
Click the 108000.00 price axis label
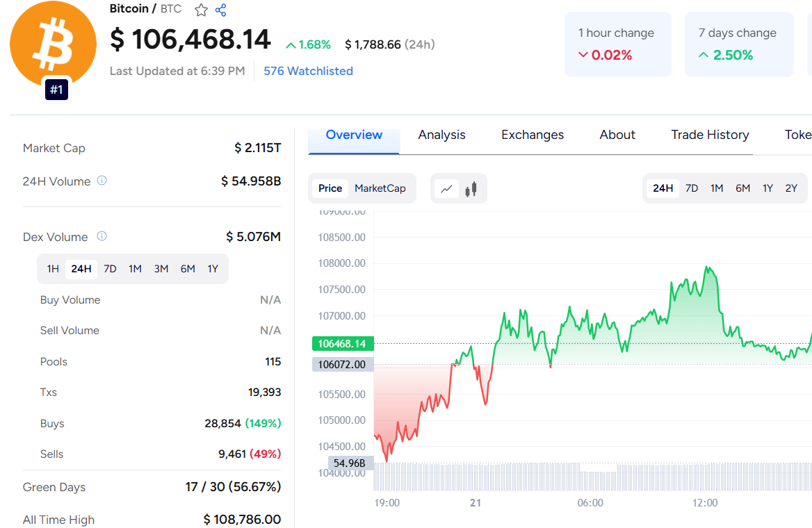[x=342, y=263]
